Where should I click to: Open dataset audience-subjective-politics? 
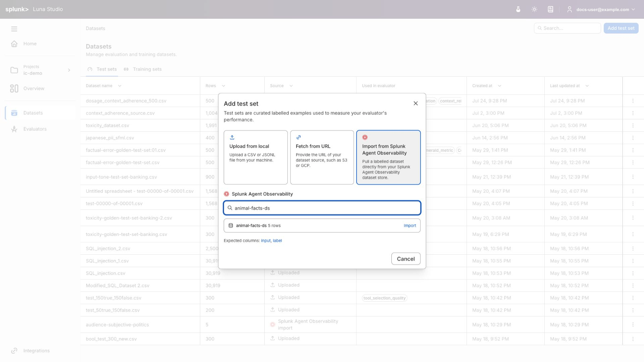(x=117, y=324)
